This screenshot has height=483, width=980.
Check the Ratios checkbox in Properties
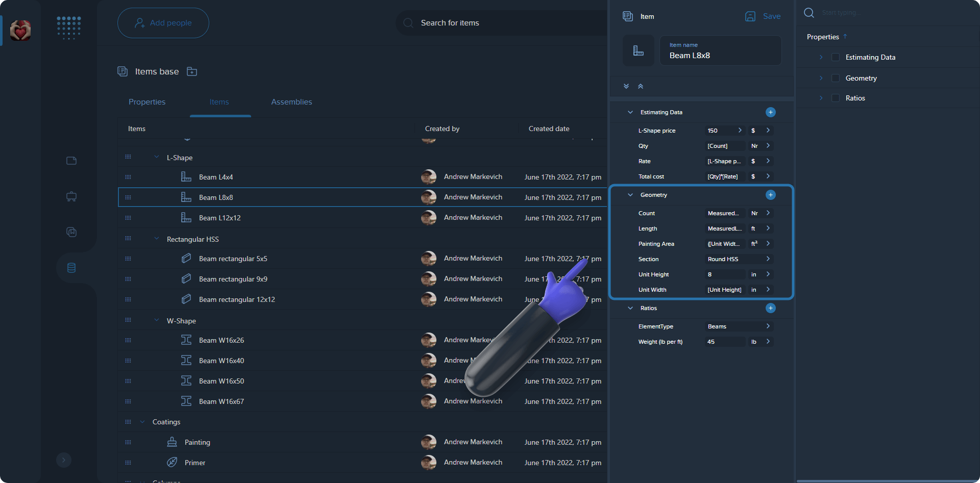(x=836, y=98)
